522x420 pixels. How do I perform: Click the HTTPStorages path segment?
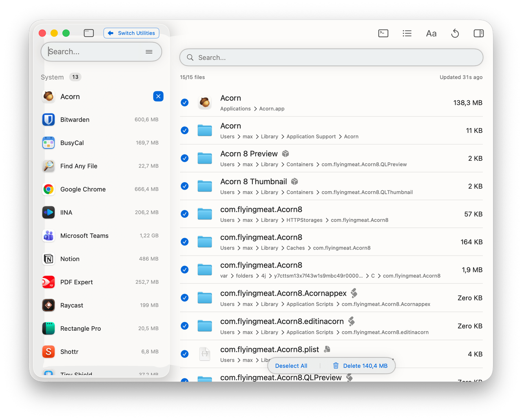pyautogui.click(x=305, y=220)
